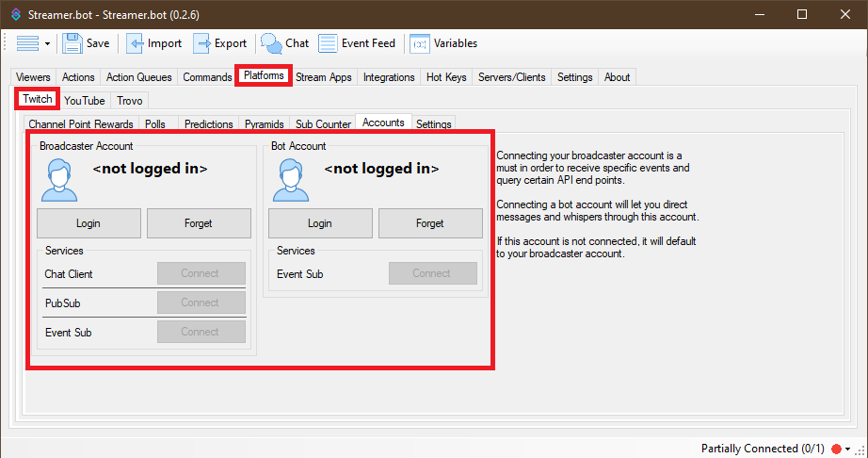The height and width of the screenshot is (458, 868).
Task: Minimize the Streamer.bot window
Action: [x=760, y=14]
